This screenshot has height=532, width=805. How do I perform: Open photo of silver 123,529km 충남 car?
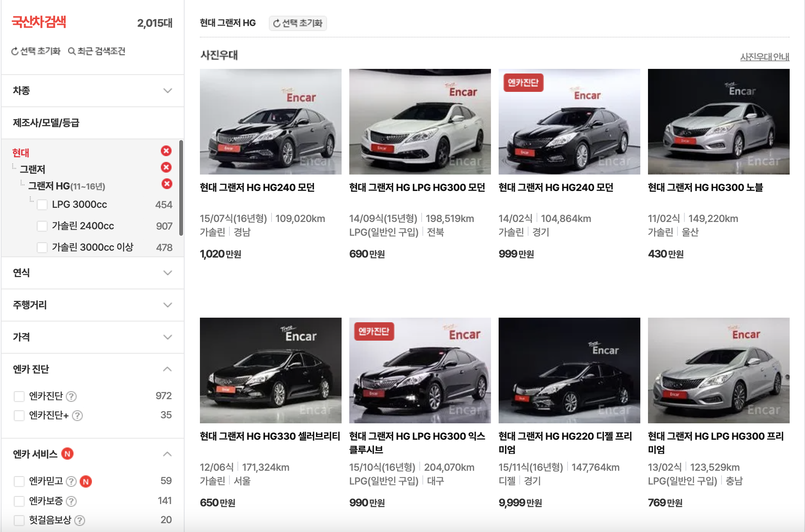point(719,370)
